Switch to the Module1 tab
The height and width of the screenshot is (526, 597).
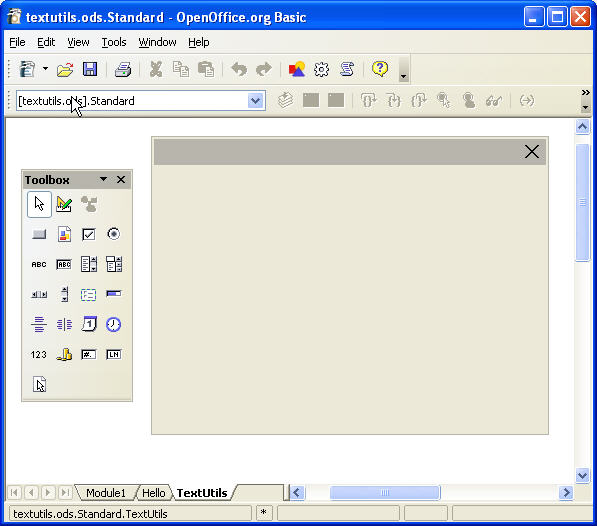pyautogui.click(x=106, y=493)
